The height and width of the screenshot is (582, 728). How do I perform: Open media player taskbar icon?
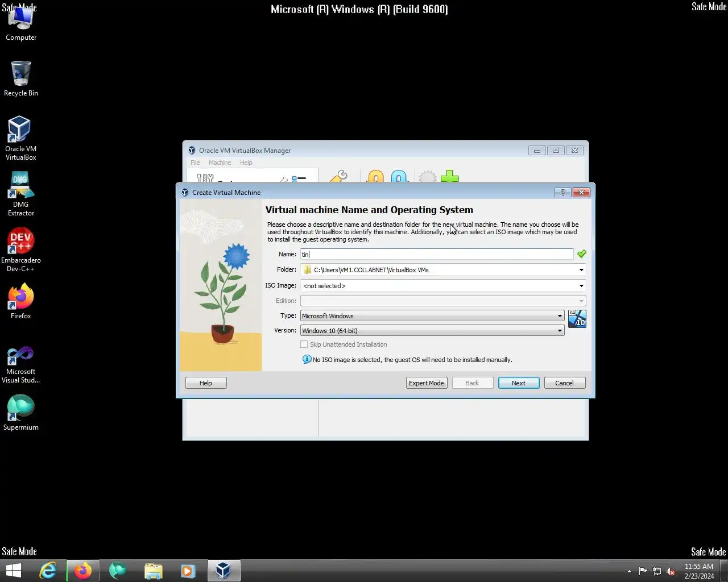pos(188,571)
